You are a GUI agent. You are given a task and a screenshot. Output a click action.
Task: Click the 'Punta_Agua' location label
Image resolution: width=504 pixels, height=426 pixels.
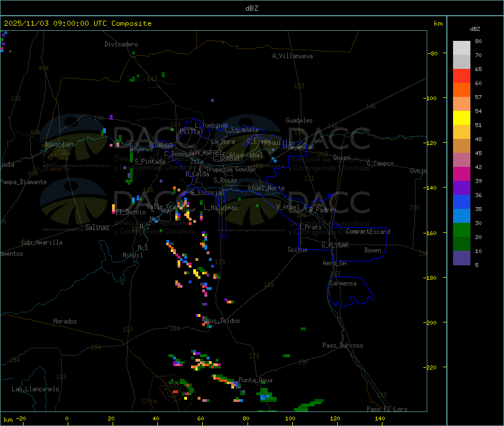coord(255,380)
